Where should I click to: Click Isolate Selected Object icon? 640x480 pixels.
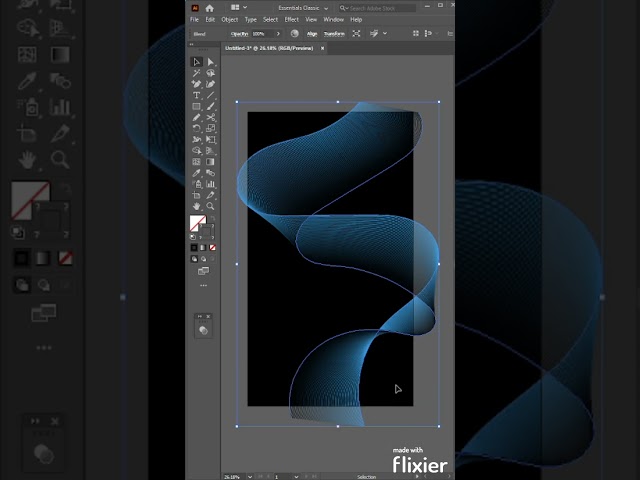coord(356,33)
